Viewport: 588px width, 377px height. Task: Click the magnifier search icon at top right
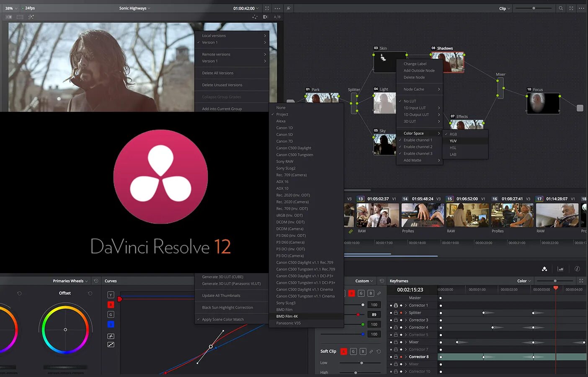pos(561,8)
